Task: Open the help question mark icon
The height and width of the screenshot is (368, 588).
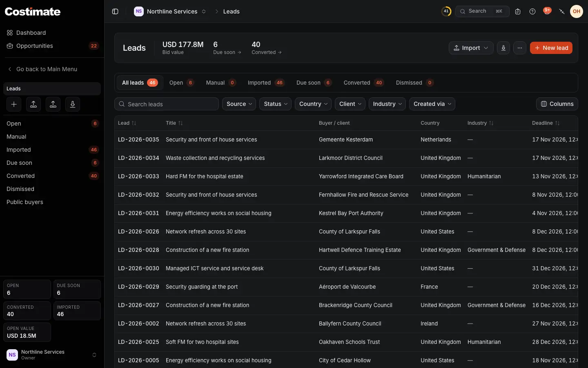Action: (x=532, y=11)
